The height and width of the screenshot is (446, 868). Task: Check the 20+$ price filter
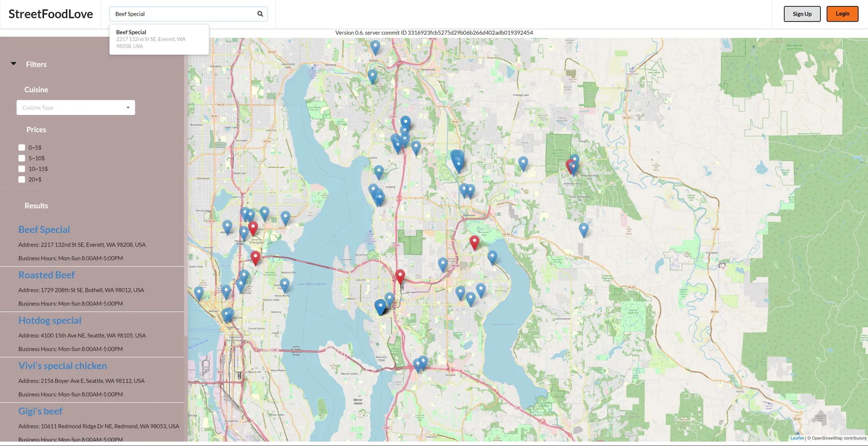[x=22, y=179]
